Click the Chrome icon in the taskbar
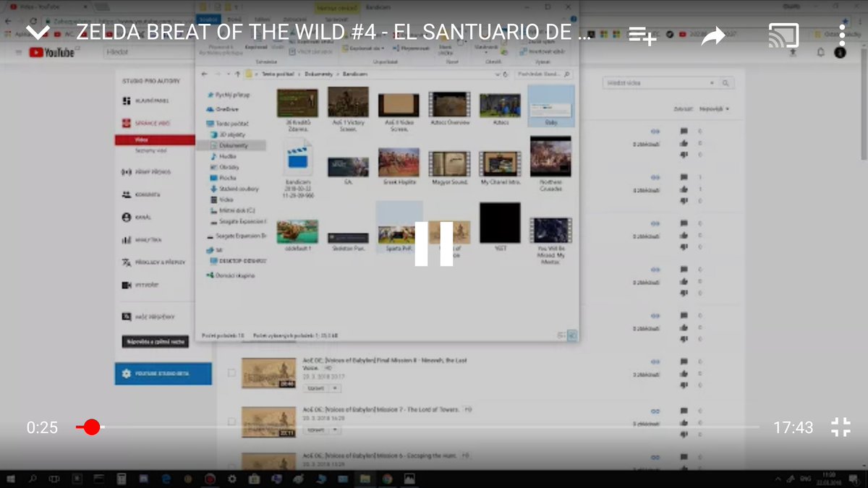Screen dimensions: 868x488 387,479
